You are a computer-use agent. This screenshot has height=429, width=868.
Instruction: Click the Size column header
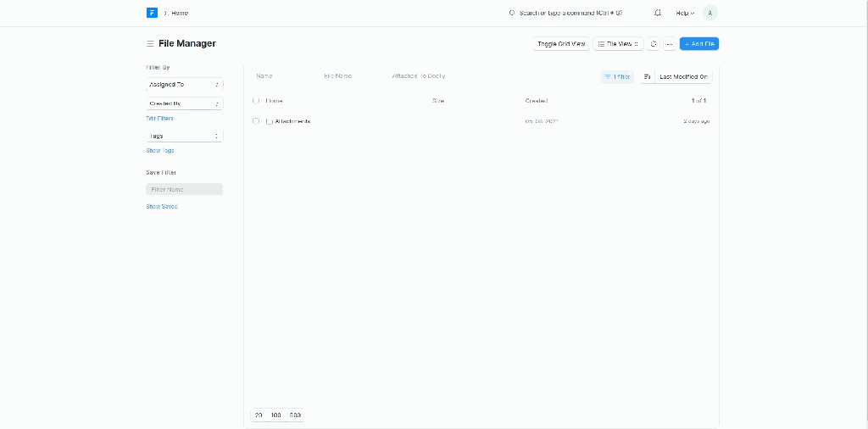pyautogui.click(x=438, y=101)
